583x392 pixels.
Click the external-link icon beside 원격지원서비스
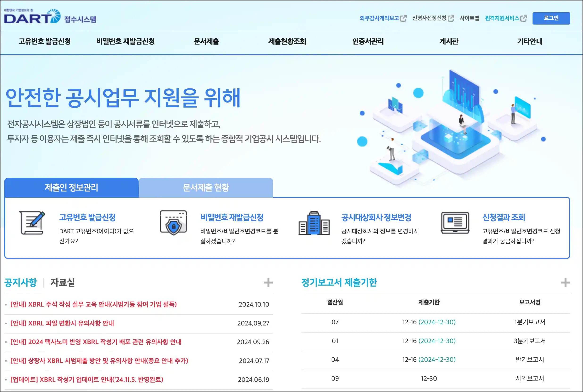coord(524,18)
